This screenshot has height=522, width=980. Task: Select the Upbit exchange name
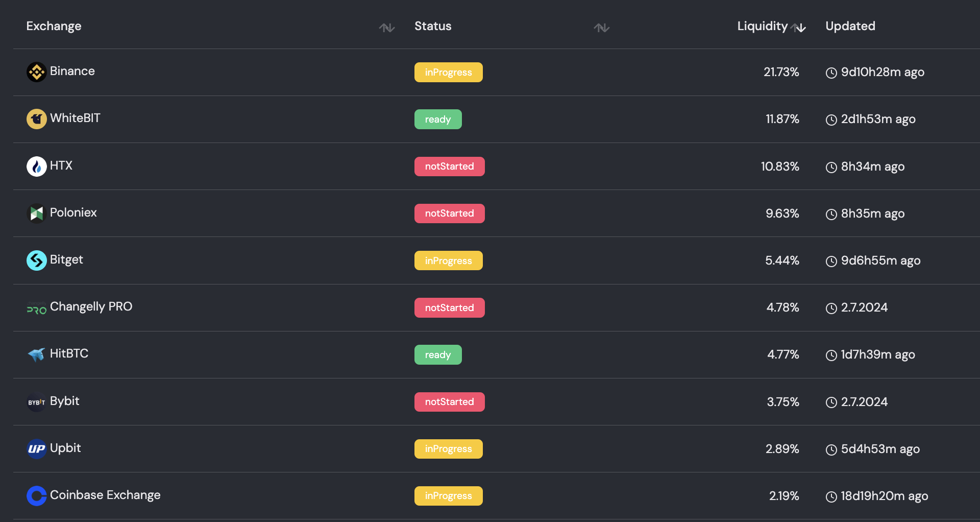click(65, 448)
